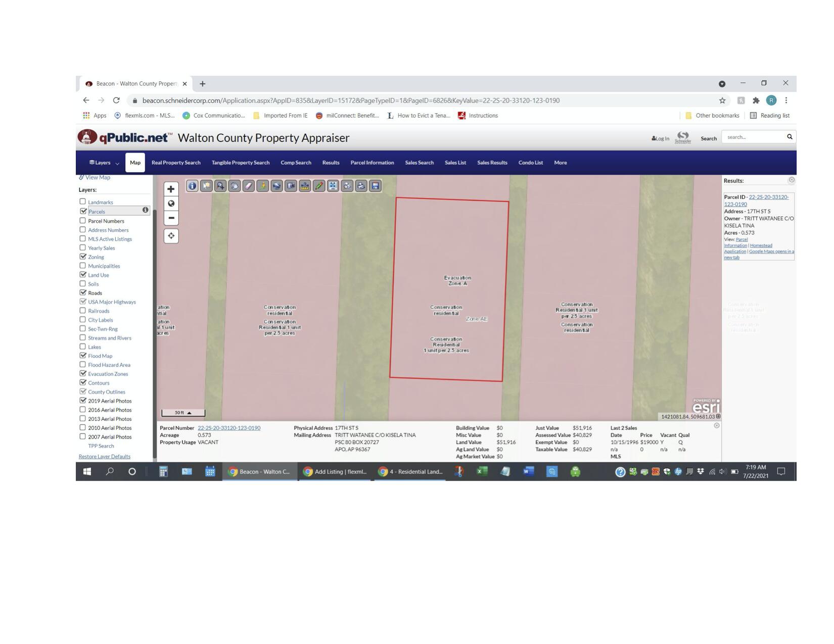Click the Identify info tool icon

[x=192, y=186]
